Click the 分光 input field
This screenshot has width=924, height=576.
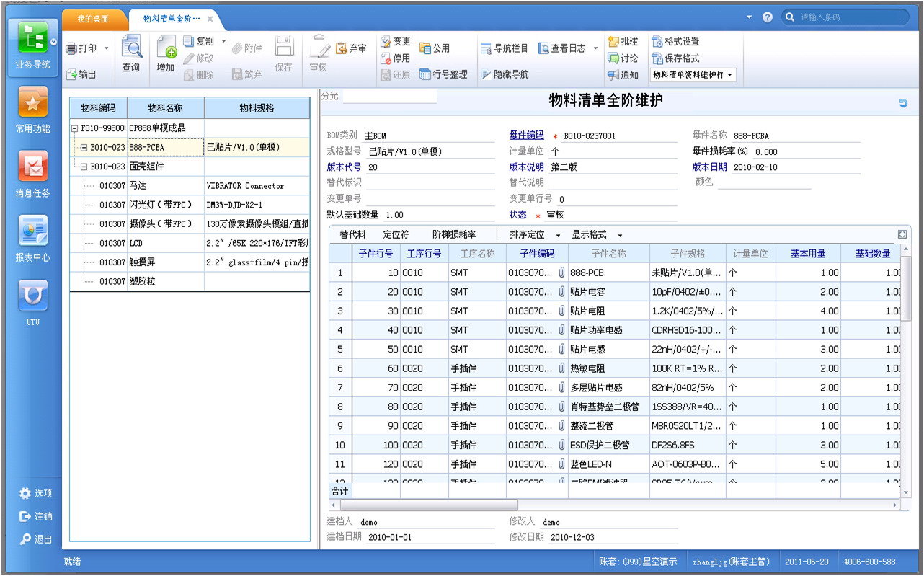(x=390, y=96)
